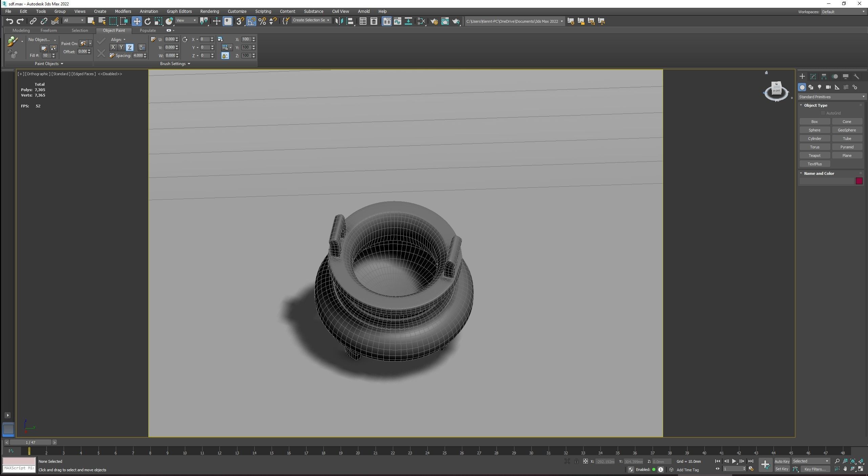Click the Align tool icon
The image size is (868, 476).
point(350,21)
